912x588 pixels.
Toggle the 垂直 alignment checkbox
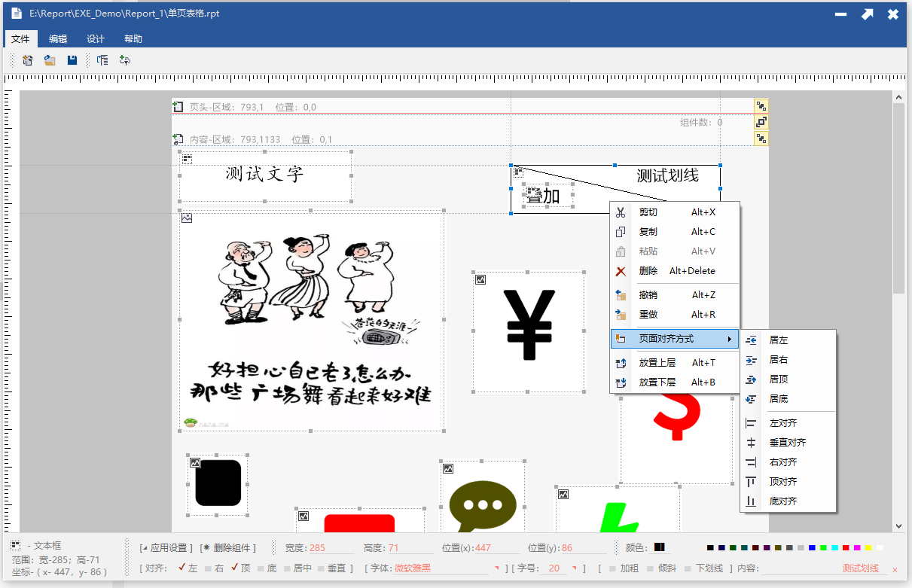click(x=322, y=568)
